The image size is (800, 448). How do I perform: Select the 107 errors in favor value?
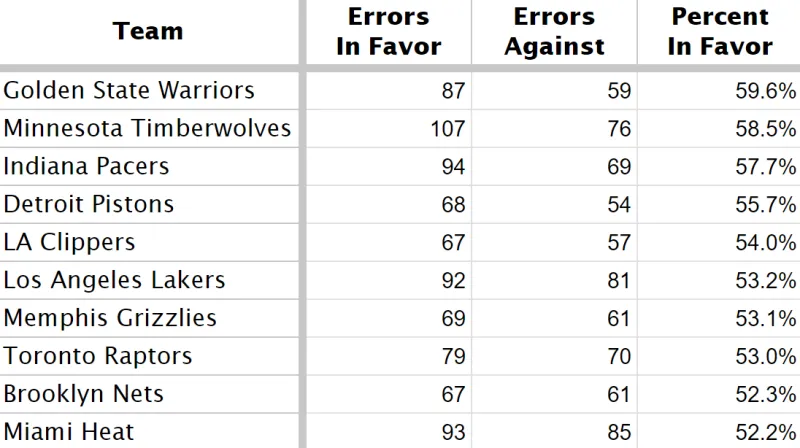(x=447, y=129)
